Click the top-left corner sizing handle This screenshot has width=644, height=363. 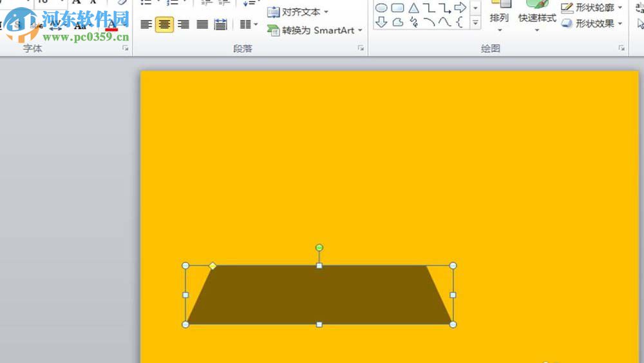point(185,266)
